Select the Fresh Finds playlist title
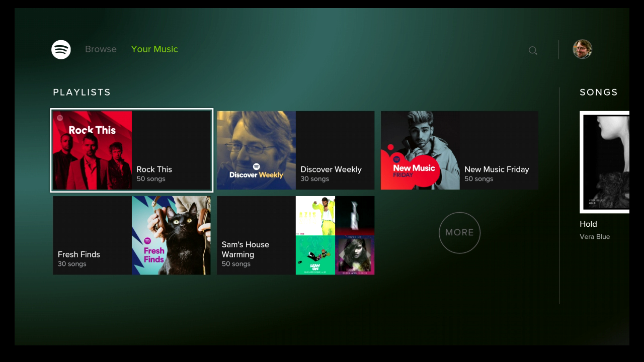The width and height of the screenshot is (644, 362). (79, 254)
